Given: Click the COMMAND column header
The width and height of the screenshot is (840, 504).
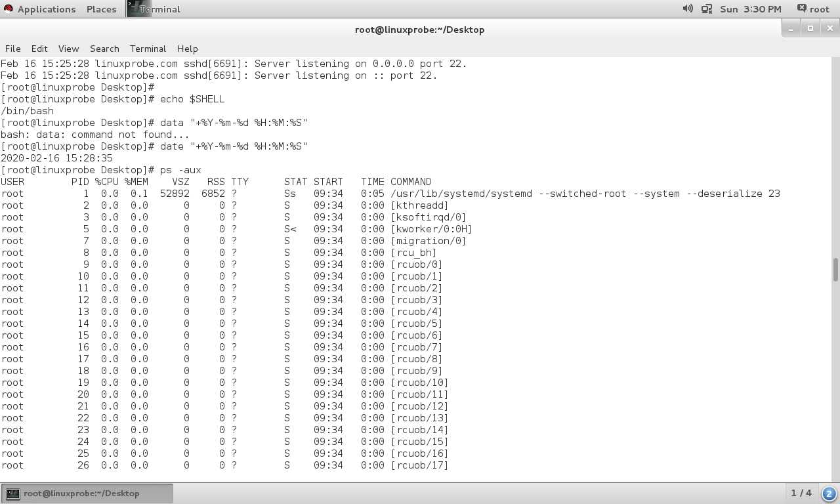Looking at the screenshot, I should (411, 182).
